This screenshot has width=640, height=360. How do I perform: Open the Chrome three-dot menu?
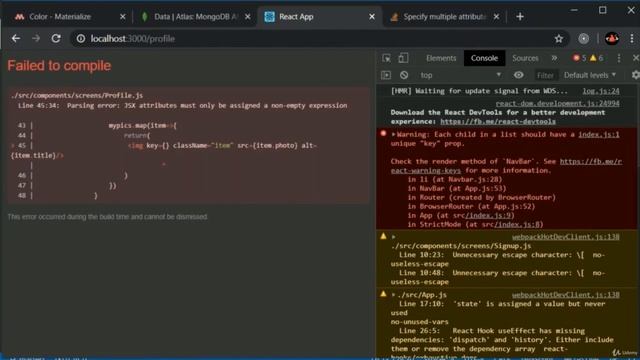[631, 38]
